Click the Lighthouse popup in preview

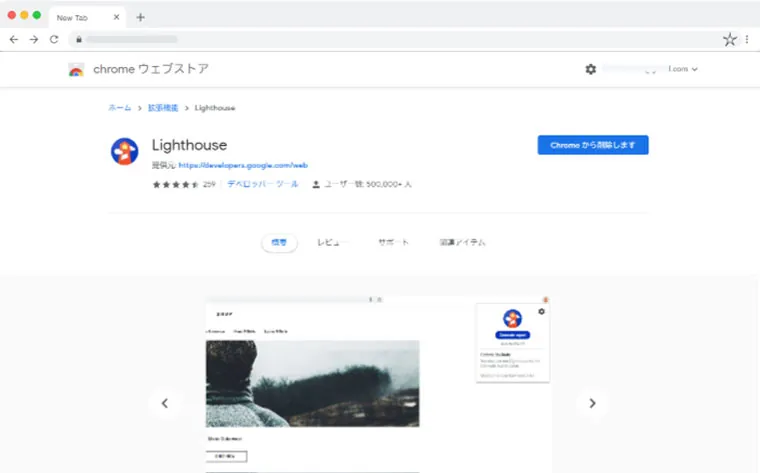click(x=513, y=343)
